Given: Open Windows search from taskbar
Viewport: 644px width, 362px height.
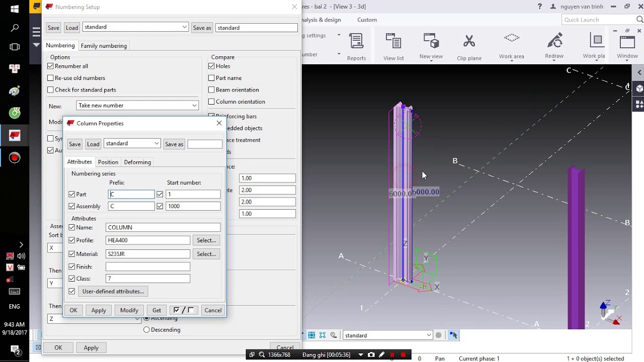Looking at the screenshot, I should click(15, 28).
